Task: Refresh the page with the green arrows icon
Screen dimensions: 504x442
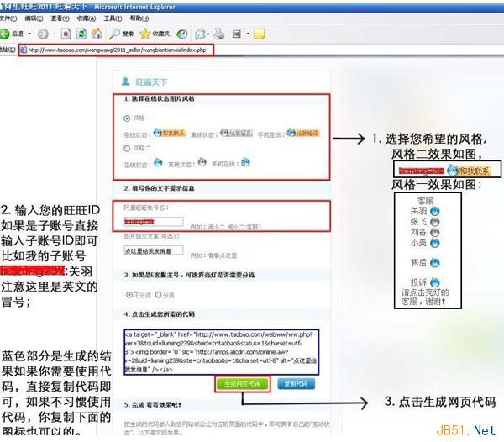Action: [x=81, y=34]
